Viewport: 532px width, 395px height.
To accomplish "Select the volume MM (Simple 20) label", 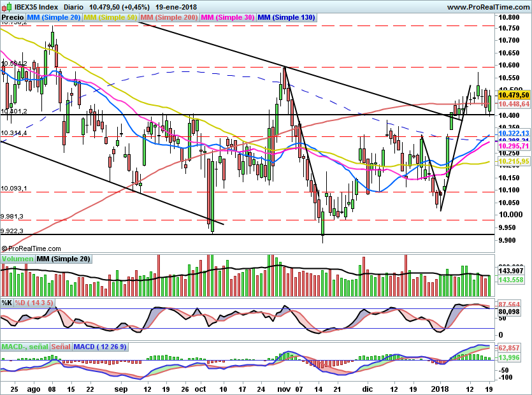I will coord(63,259).
